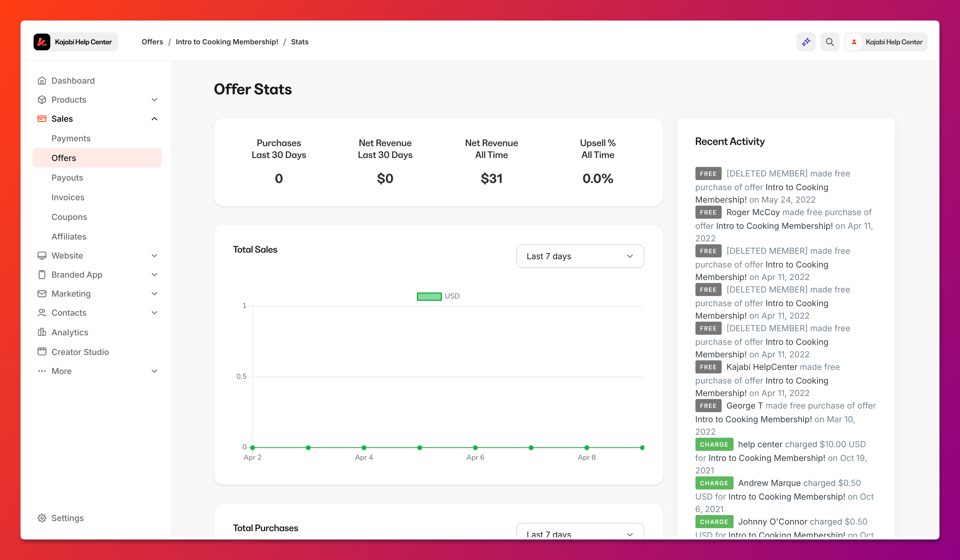The image size is (960, 560).
Task: Click the Settings gear icon
Action: (x=42, y=518)
